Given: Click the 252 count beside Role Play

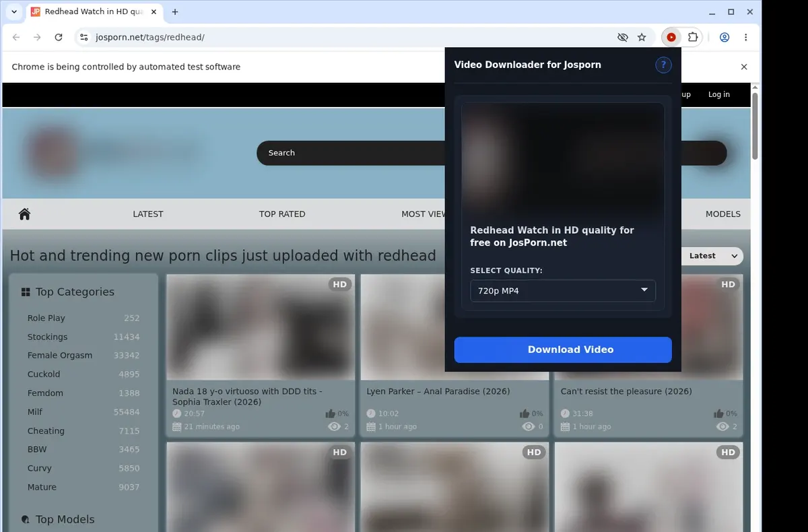Looking at the screenshot, I should [x=132, y=318].
